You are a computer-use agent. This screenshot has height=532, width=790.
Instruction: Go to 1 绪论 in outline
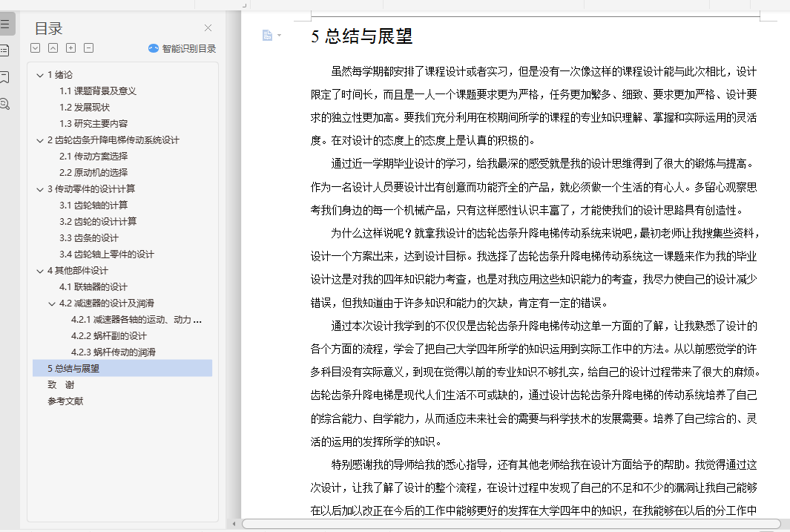click(x=60, y=74)
